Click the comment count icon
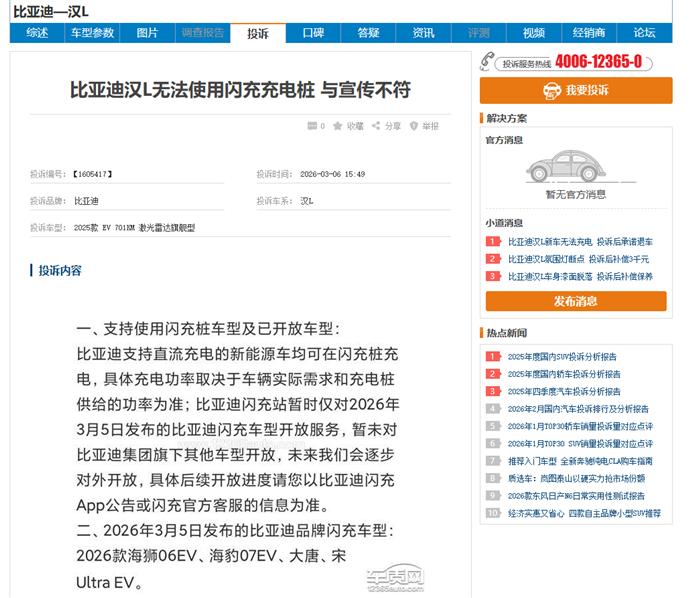 point(312,126)
